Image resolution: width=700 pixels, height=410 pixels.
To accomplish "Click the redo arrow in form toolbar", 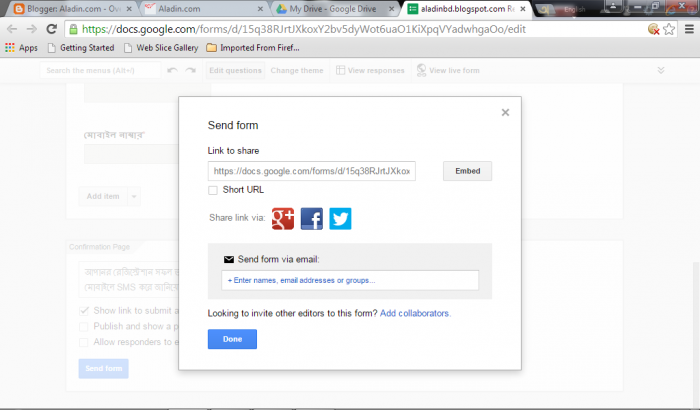I will click(x=191, y=70).
